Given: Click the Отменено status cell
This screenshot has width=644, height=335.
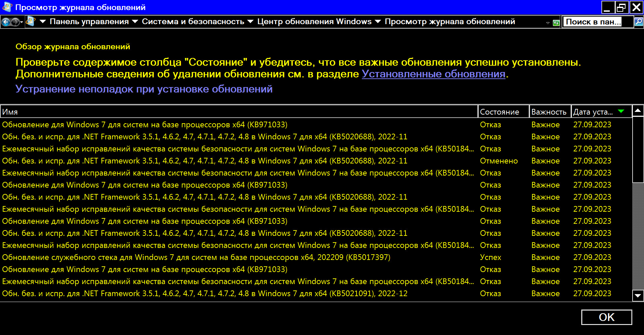Looking at the screenshot, I should point(499,161).
